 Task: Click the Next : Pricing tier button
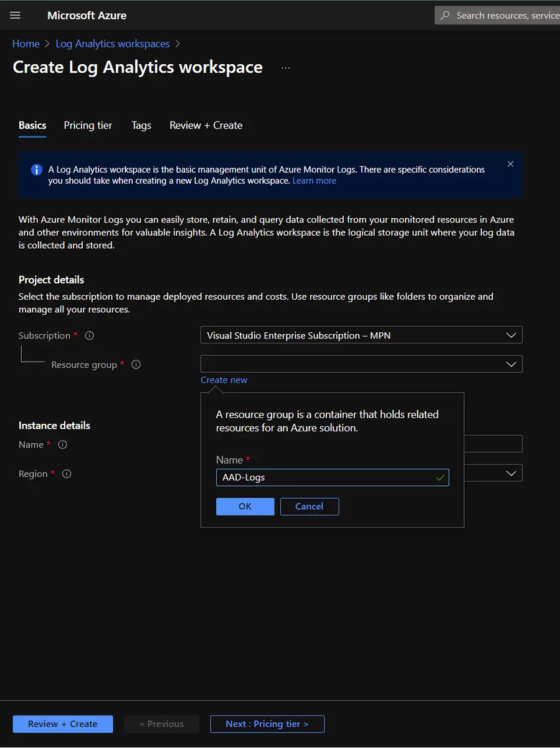pos(267,724)
